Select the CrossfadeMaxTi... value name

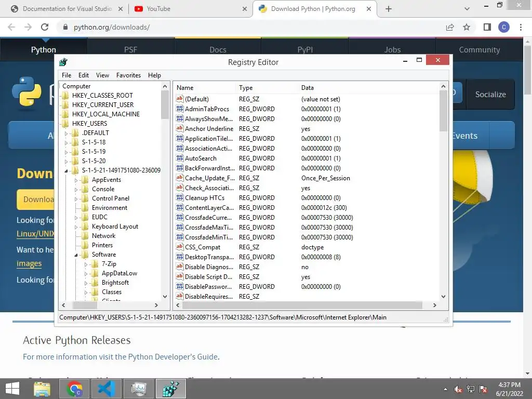coord(209,228)
